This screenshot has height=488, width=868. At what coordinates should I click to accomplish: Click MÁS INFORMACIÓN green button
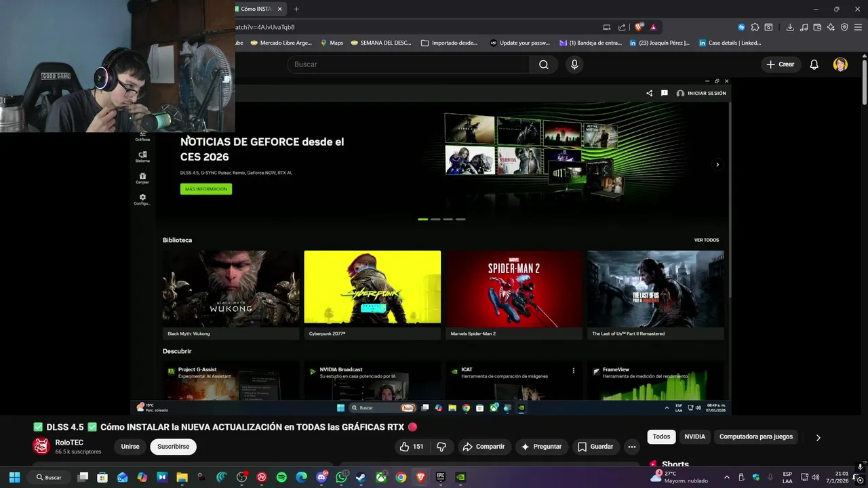coord(206,189)
